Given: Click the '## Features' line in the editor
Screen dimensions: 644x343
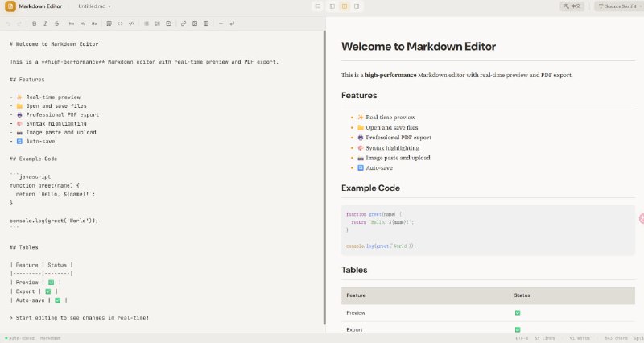Looking at the screenshot, I should (27, 79).
